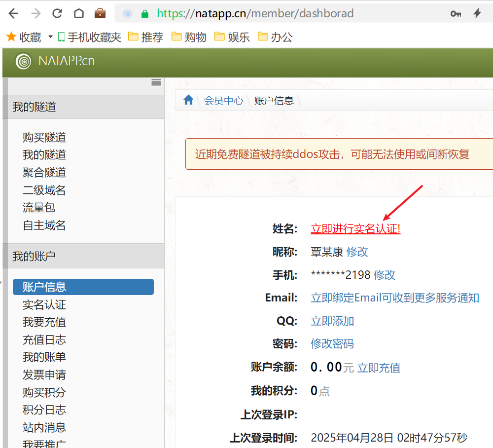Click the green padlock icon in the address bar
The height and width of the screenshot is (448, 493).
143,13
